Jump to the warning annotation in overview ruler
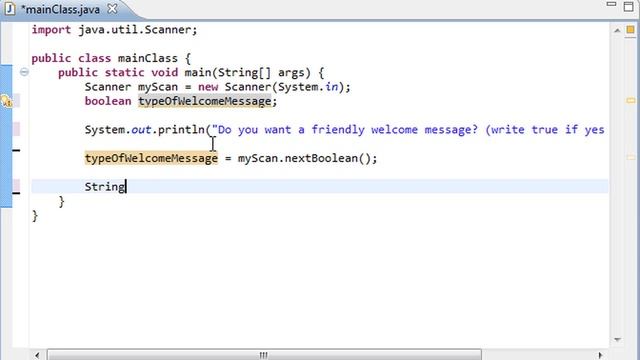The height and width of the screenshot is (360, 640). 631,100
